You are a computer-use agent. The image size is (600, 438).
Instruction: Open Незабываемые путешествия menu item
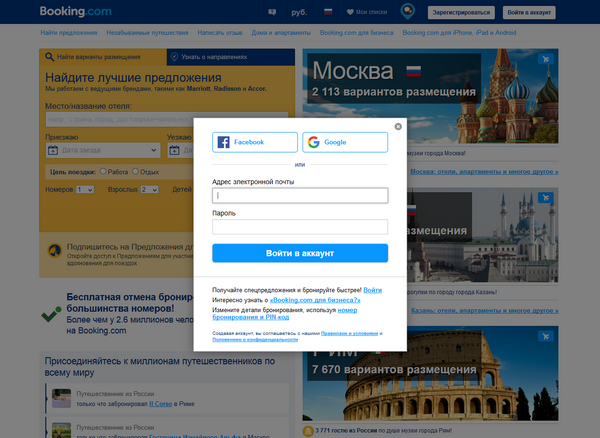pos(147,33)
